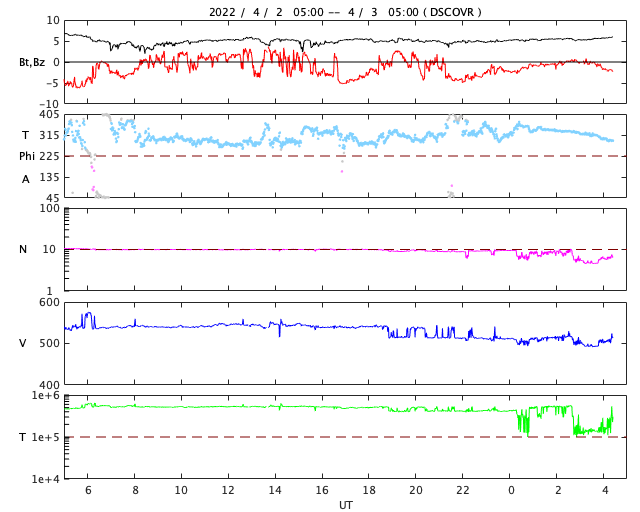Click the 1e+4 temperature tick label
The width and height of the screenshot is (640, 512).
point(46,479)
